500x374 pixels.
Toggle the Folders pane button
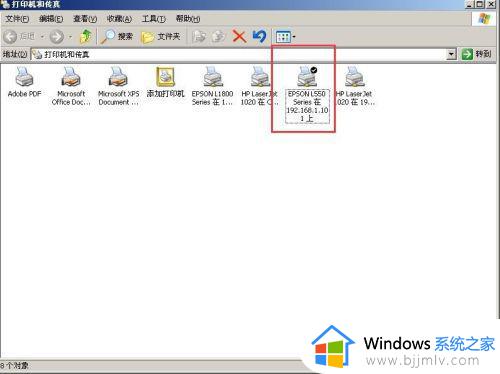pos(161,36)
